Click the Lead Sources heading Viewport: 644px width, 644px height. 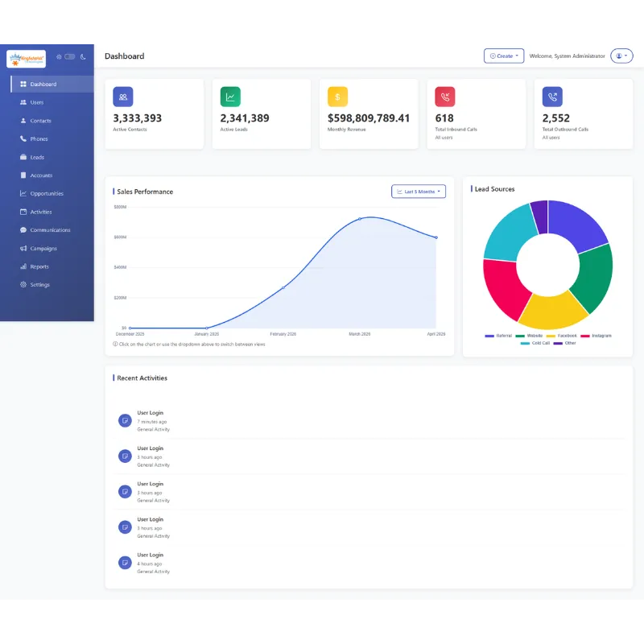[x=494, y=189]
